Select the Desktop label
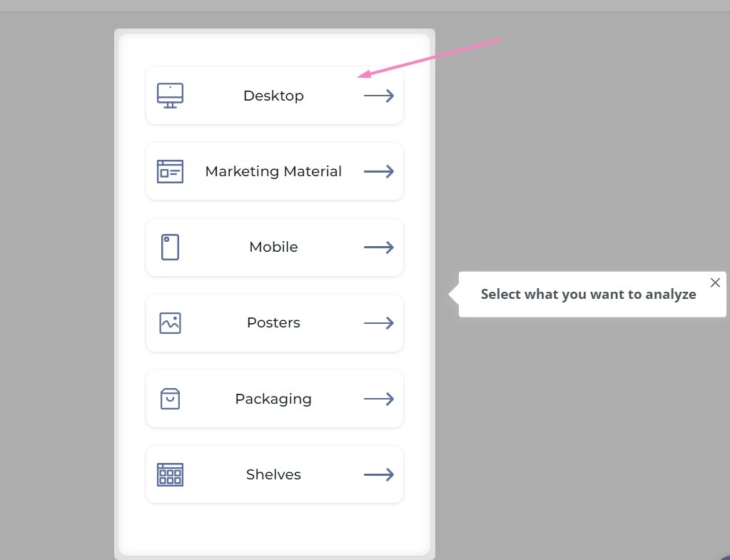 coord(274,96)
